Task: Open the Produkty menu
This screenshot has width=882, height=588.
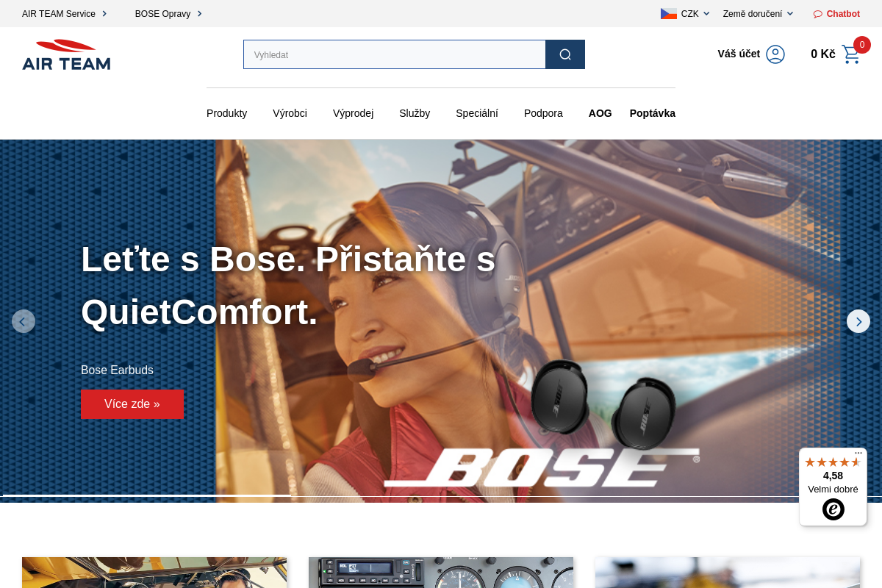Action: coord(226,113)
